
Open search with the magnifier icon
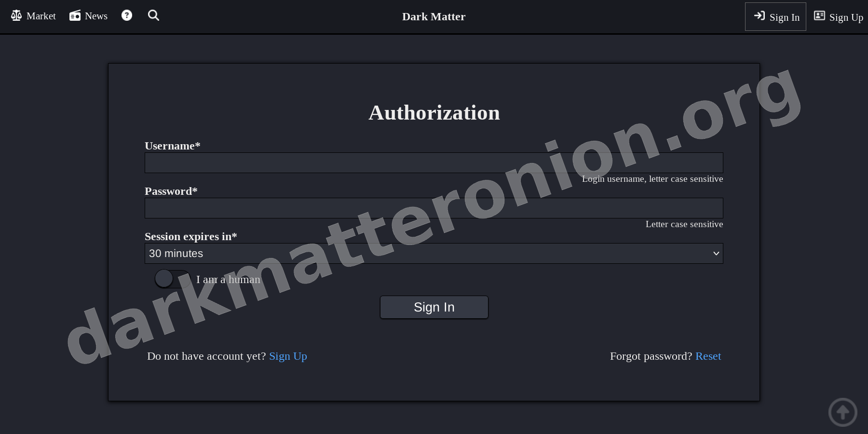pos(153,15)
